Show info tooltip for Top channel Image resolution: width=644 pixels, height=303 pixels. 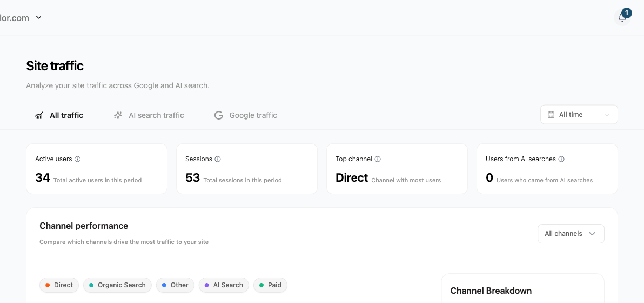(x=378, y=159)
